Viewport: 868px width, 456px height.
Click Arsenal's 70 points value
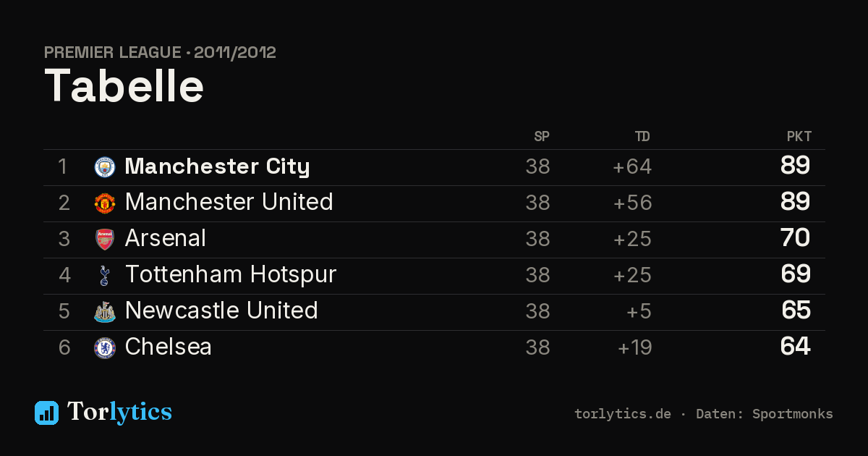coord(796,238)
